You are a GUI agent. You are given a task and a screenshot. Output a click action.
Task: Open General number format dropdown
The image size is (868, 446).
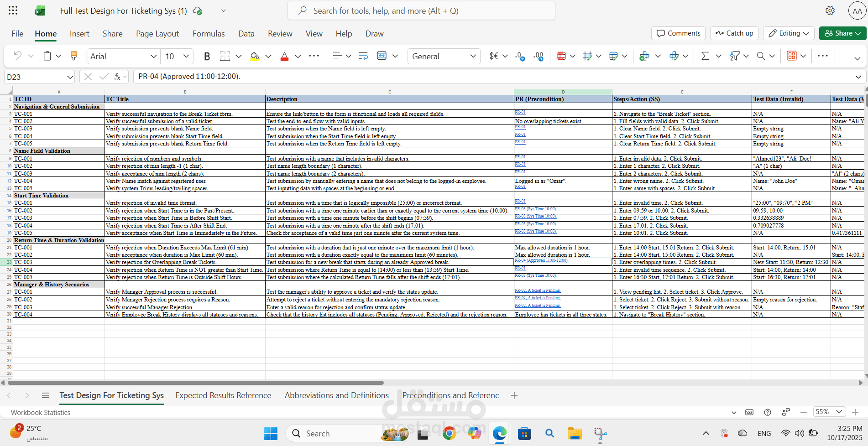473,56
